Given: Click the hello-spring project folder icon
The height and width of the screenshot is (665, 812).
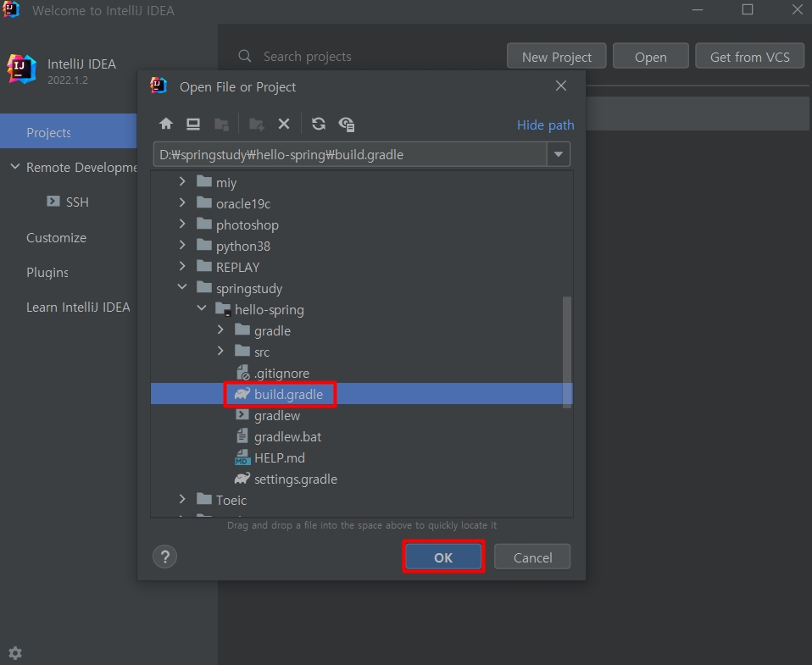Looking at the screenshot, I should click(x=223, y=309).
